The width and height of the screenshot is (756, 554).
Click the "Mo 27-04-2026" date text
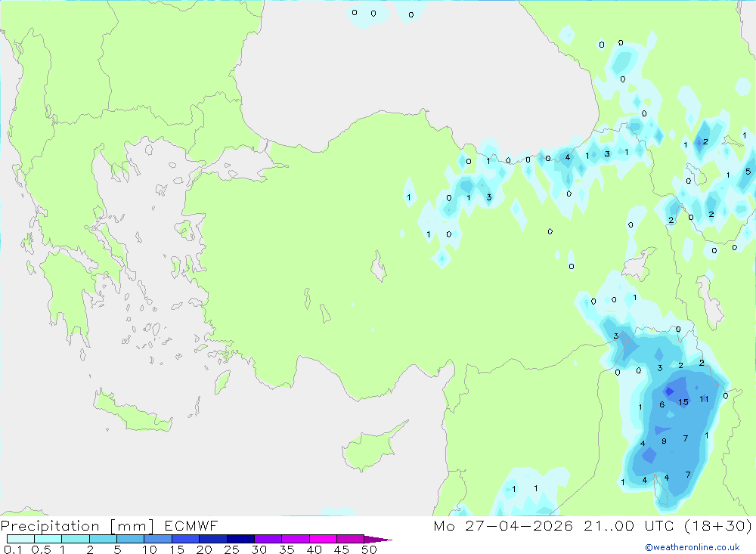pyautogui.click(x=503, y=525)
